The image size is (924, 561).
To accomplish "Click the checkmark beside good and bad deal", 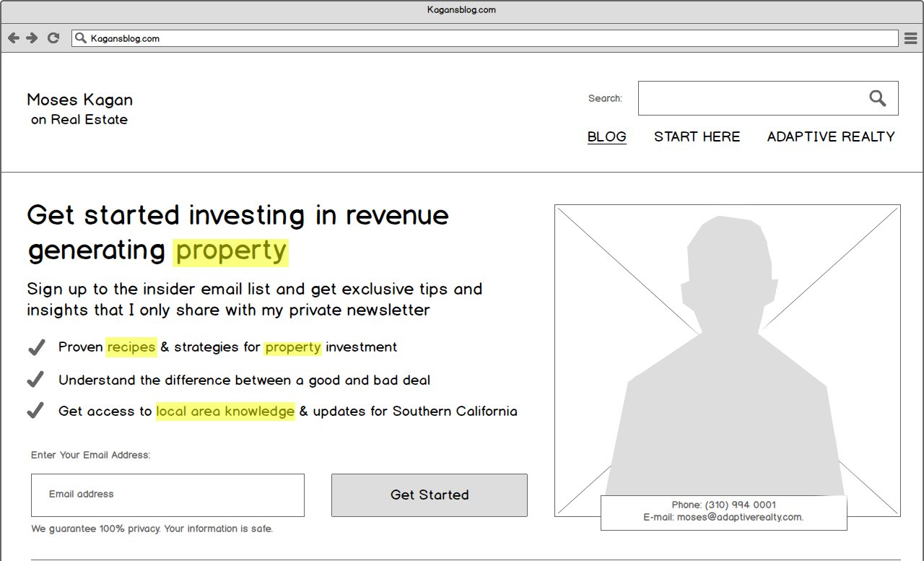I will click(36, 380).
